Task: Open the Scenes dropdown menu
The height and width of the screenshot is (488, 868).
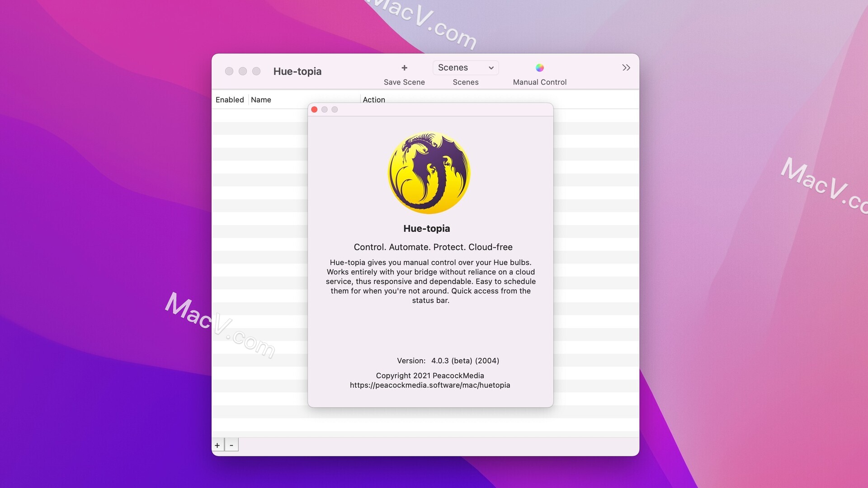Action: pyautogui.click(x=466, y=68)
